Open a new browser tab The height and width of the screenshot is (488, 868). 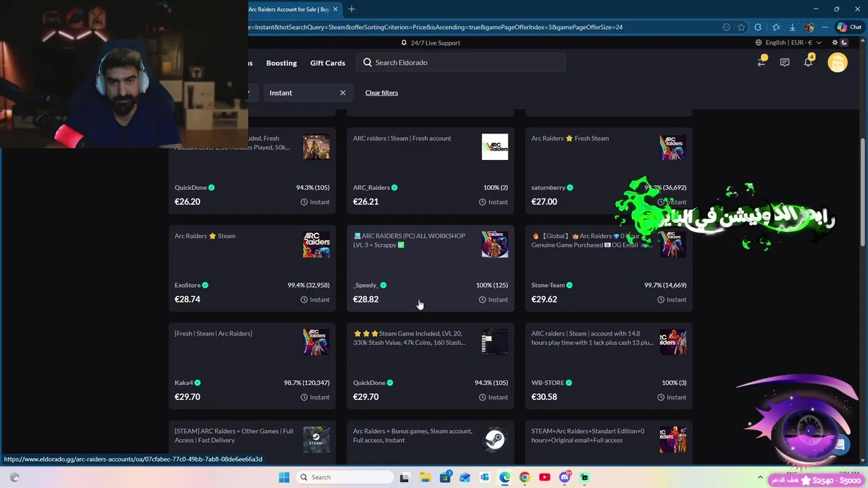click(351, 9)
